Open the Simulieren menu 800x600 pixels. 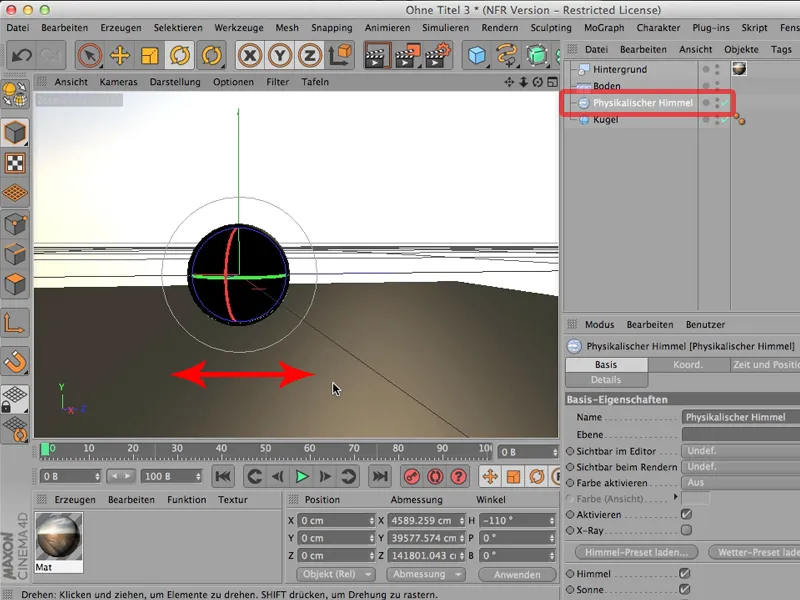click(445, 28)
